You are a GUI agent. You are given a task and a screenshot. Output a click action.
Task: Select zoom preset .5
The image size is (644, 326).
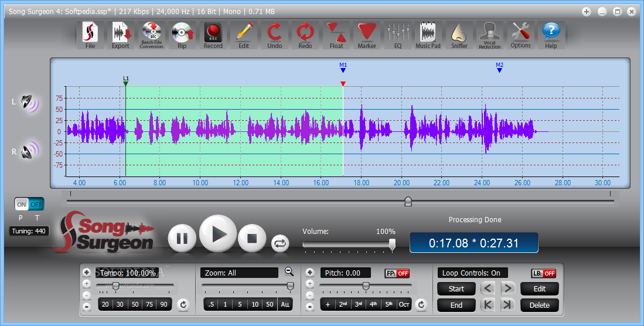point(211,305)
